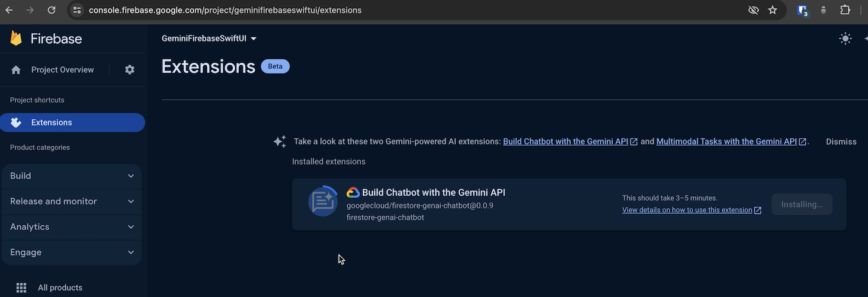Click the tracking protection eye icon
This screenshot has width=868, height=297.
pos(754,10)
